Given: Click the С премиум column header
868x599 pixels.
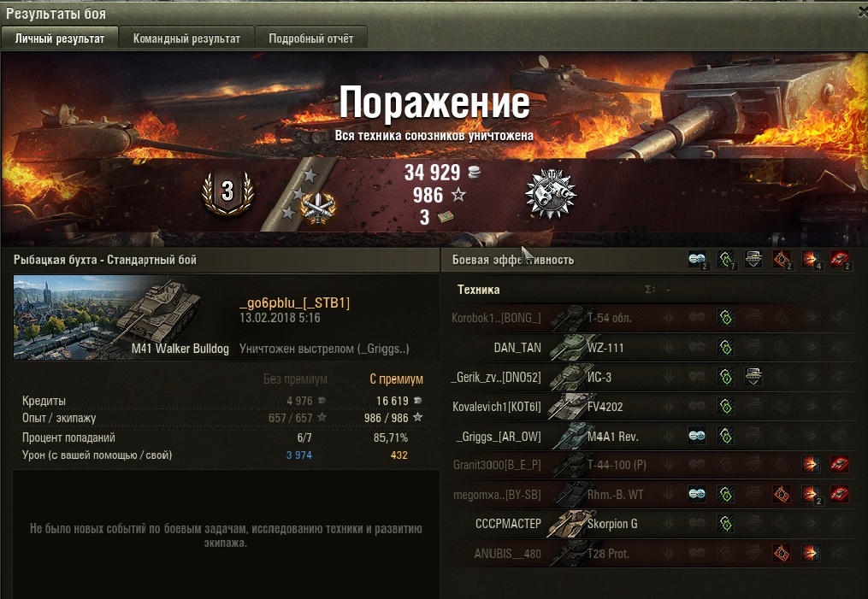Looking at the screenshot, I should [x=396, y=379].
